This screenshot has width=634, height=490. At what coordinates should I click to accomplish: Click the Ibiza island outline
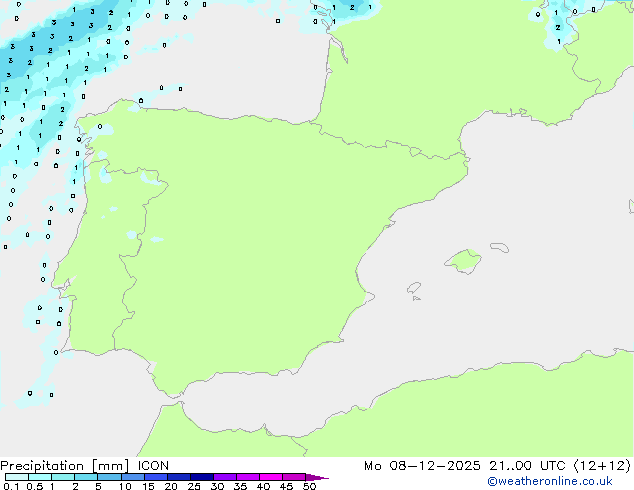click(x=414, y=288)
